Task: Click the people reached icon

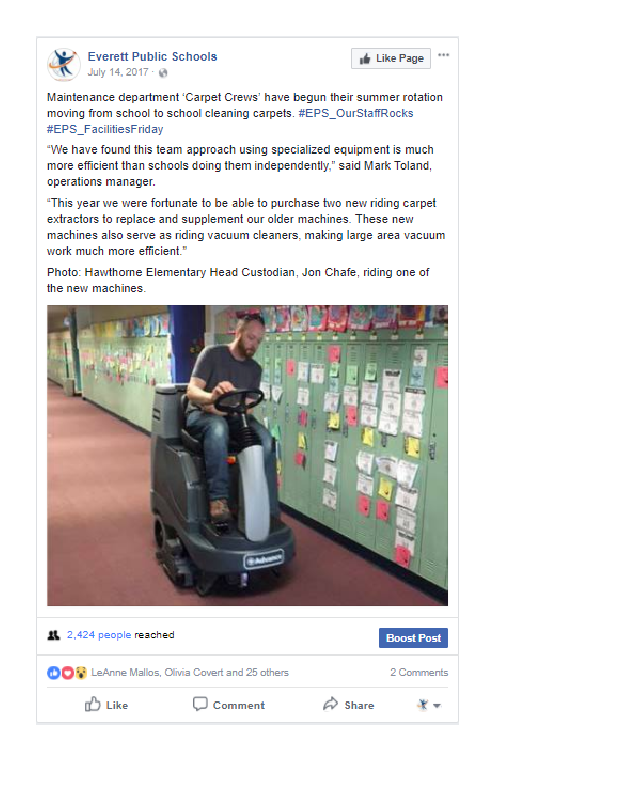Action: tap(54, 635)
